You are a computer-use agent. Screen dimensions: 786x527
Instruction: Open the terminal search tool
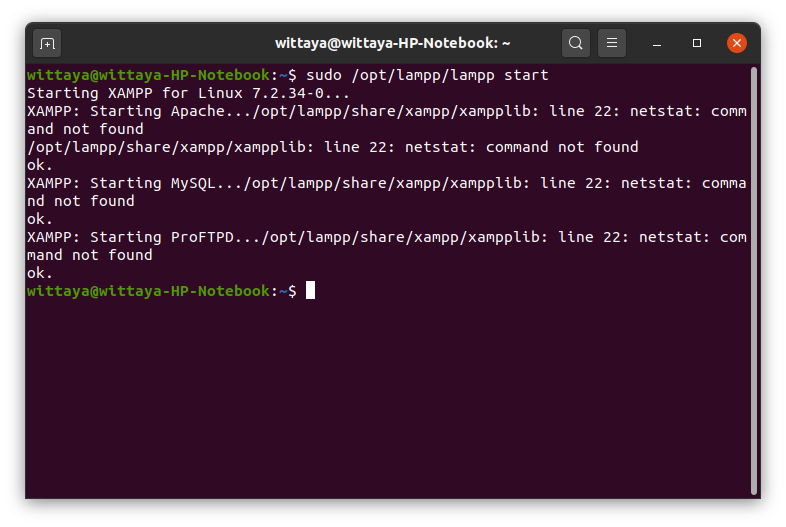click(575, 43)
